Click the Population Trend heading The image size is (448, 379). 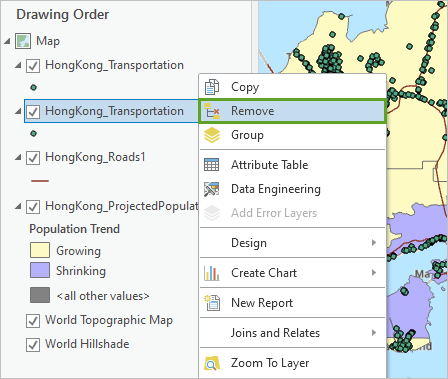[x=74, y=229]
